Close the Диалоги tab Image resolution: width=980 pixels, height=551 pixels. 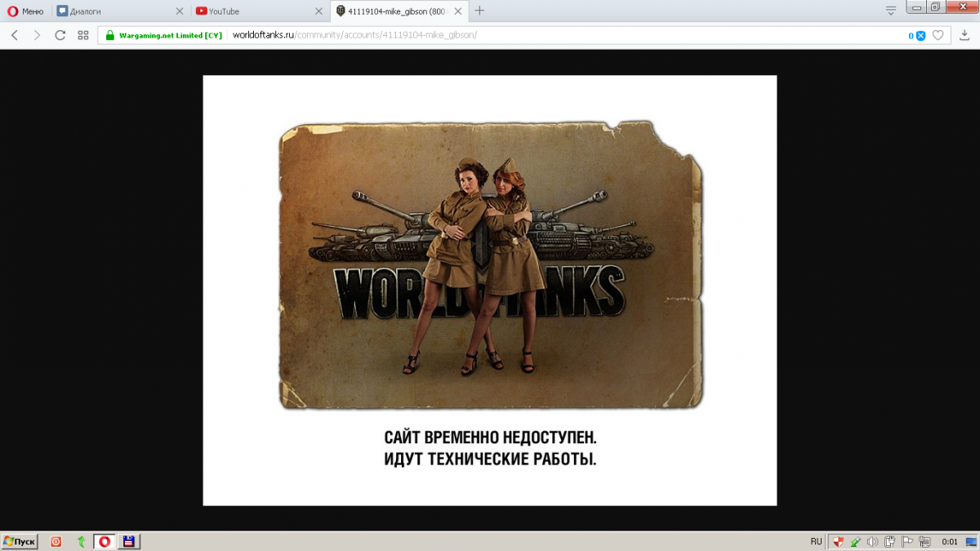click(180, 11)
